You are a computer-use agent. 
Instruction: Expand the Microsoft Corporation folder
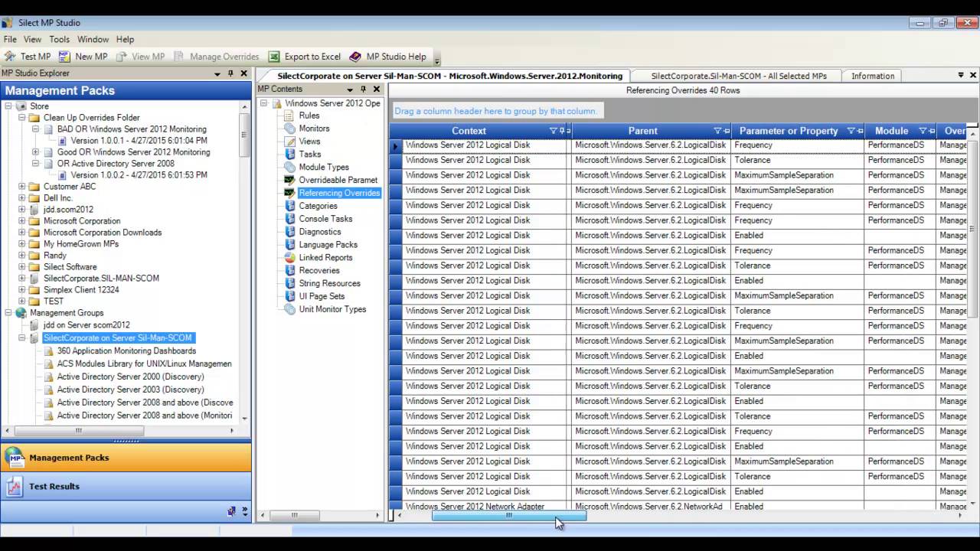click(22, 221)
